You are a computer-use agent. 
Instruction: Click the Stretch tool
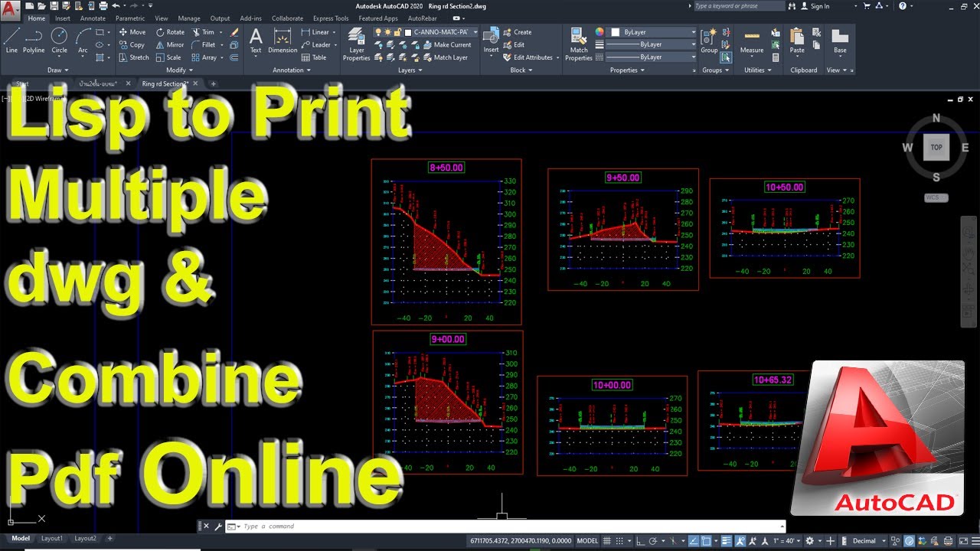click(x=134, y=57)
